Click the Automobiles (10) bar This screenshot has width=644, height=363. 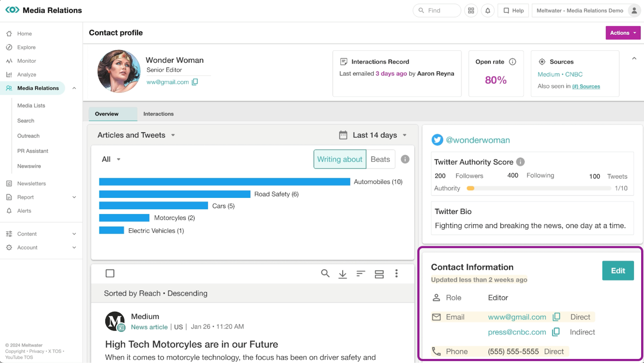(x=225, y=182)
